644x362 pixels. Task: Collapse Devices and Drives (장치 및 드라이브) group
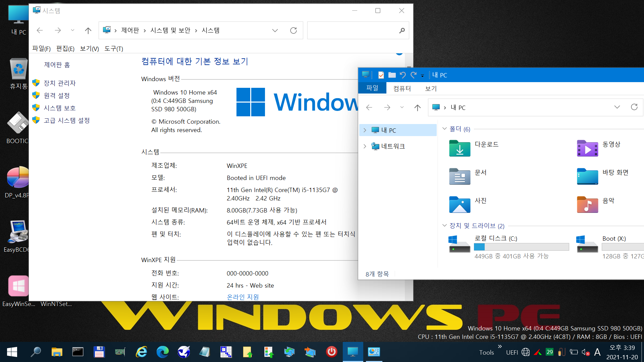pos(444,226)
